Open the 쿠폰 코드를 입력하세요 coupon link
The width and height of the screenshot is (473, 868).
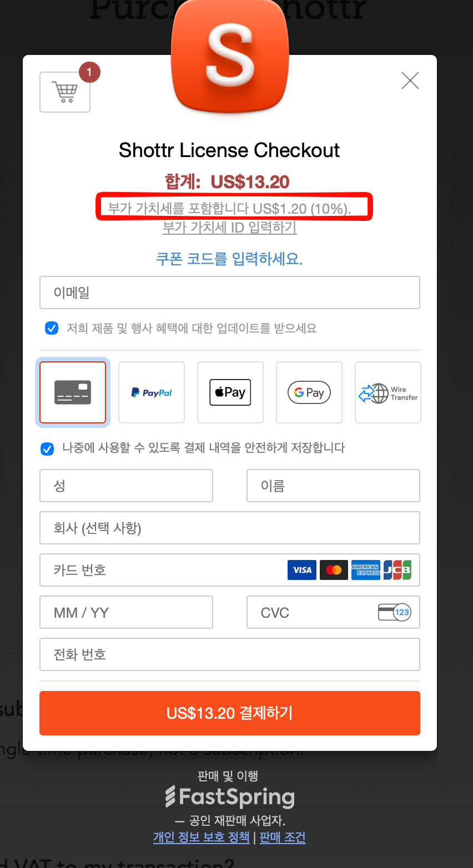[x=230, y=259]
